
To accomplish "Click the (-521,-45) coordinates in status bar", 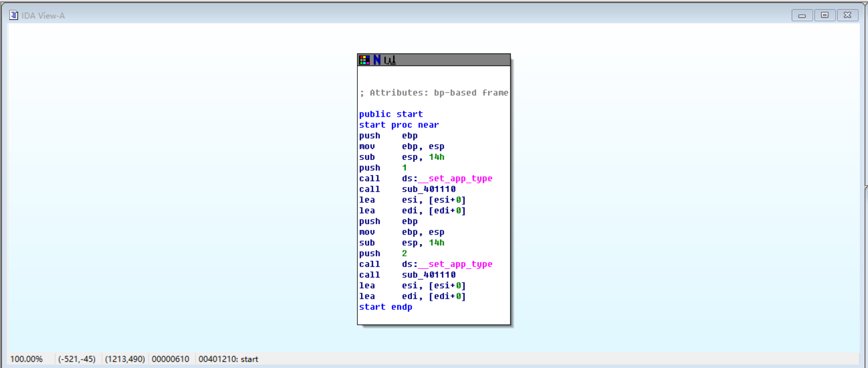I will (77, 359).
